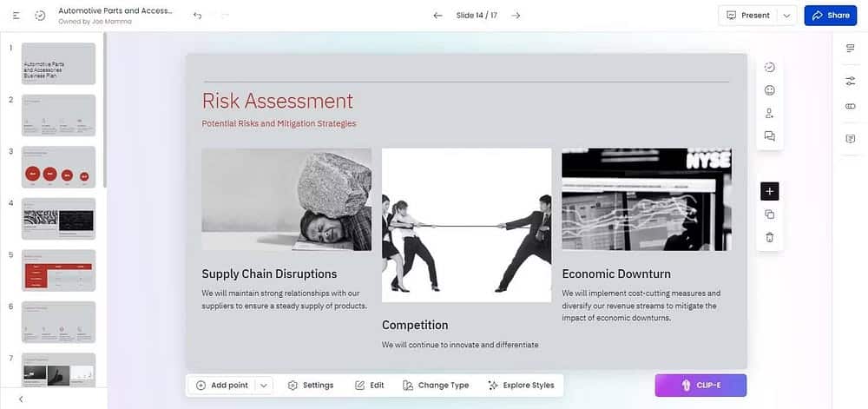The width and height of the screenshot is (868, 409).
Task: Open Explore Styles option
Action: [521, 386]
